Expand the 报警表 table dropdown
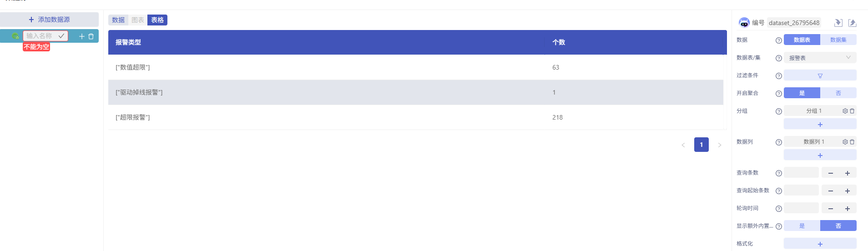The width and height of the screenshot is (868, 251). coord(820,58)
